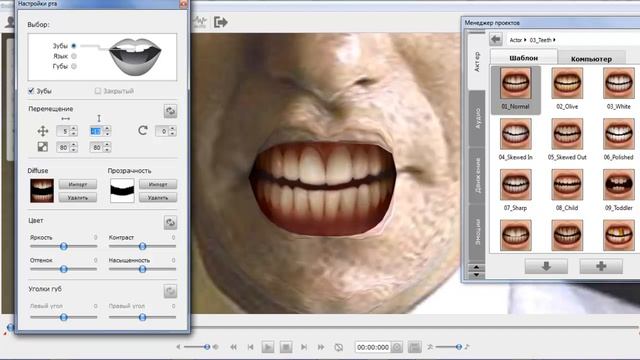Viewport: 640px width, 360px height.
Task: Adjust the vertical offset stepper arrows
Action: pyautogui.click(x=107, y=131)
